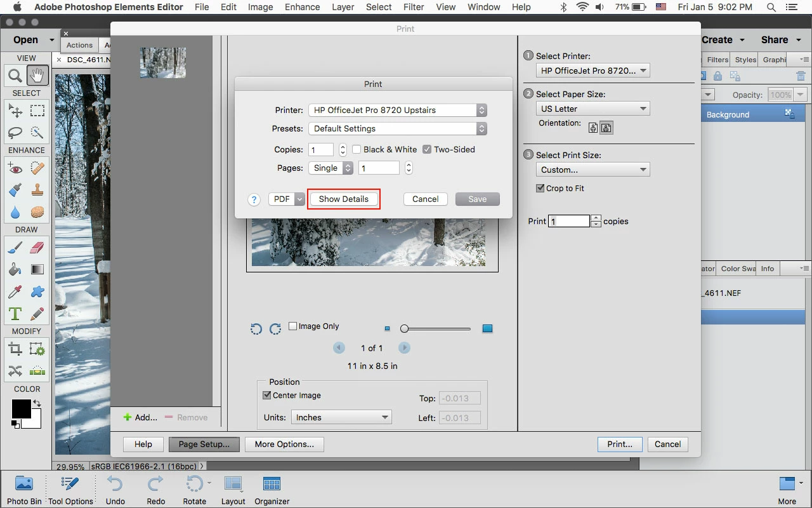Image resolution: width=812 pixels, height=508 pixels.
Task: Uncheck the Two-Sided option
Action: click(428, 150)
